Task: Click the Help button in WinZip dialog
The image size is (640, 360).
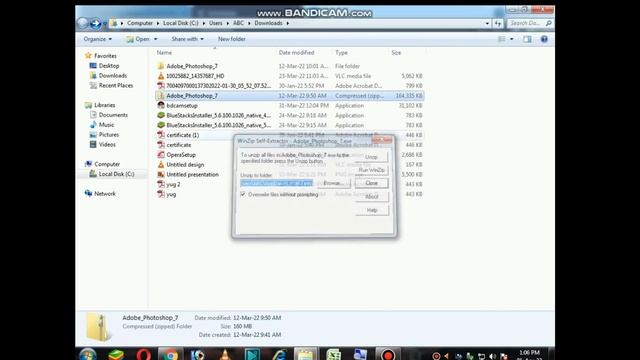Action: 371,210
